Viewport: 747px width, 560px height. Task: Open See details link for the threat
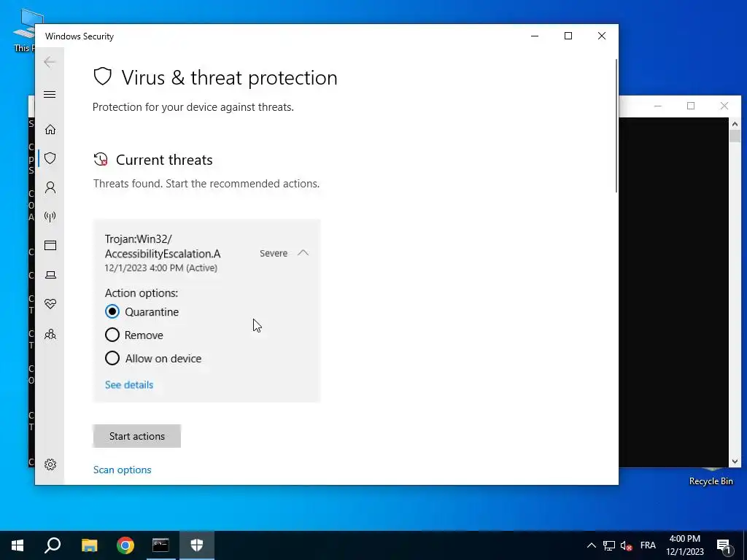click(x=129, y=385)
